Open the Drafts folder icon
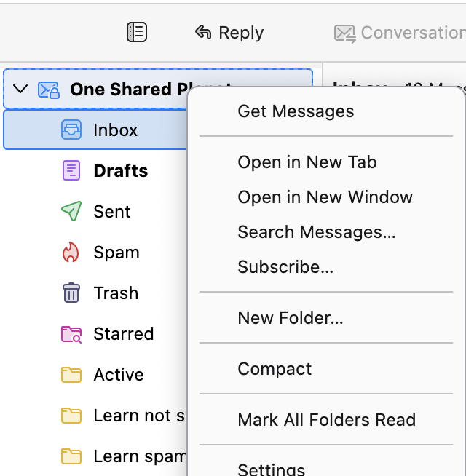This screenshot has width=466, height=476. click(71, 171)
